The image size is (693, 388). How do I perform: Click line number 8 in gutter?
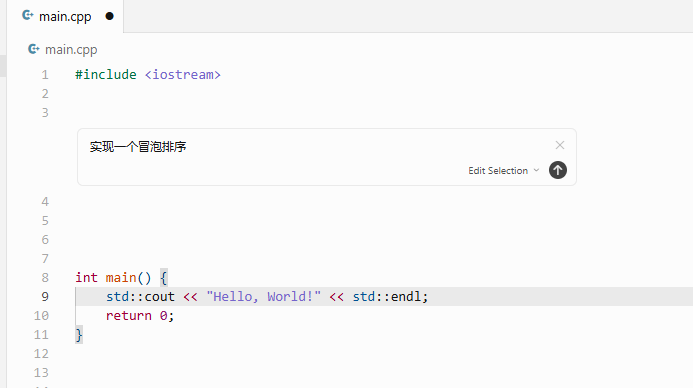(45, 278)
